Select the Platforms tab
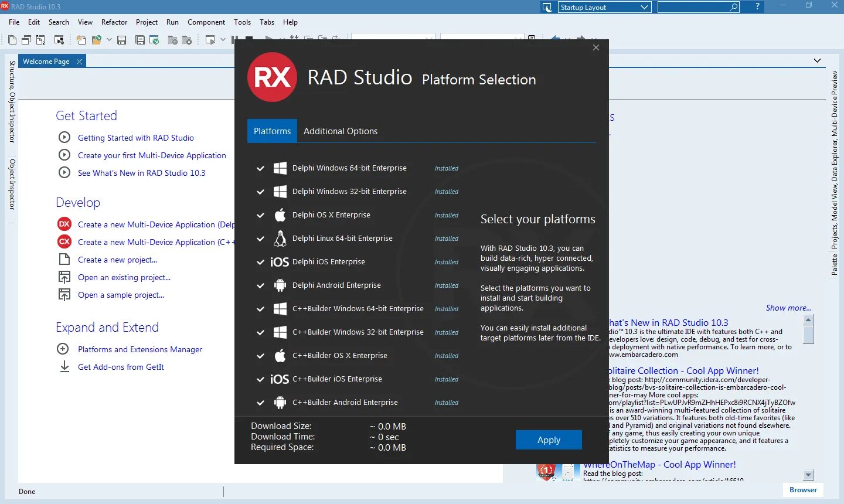Image resolution: width=844 pixels, height=504 pixels. coord(272,131)
